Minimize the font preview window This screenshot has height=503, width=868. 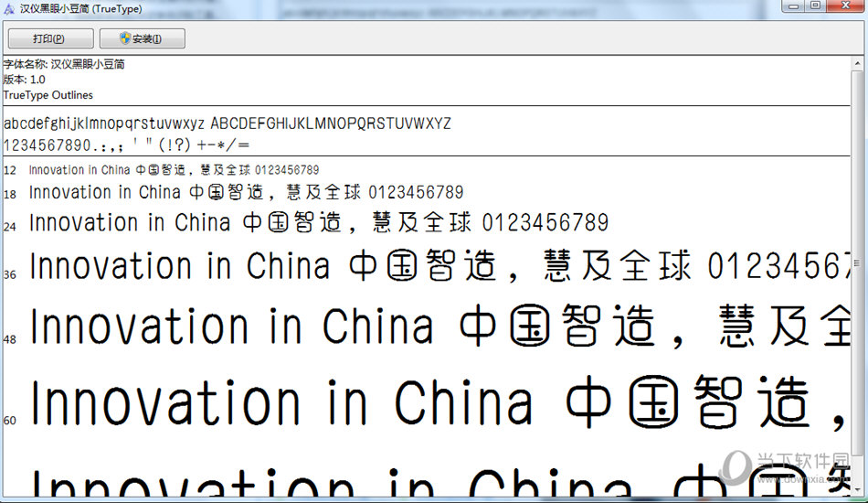pos(793,6)
